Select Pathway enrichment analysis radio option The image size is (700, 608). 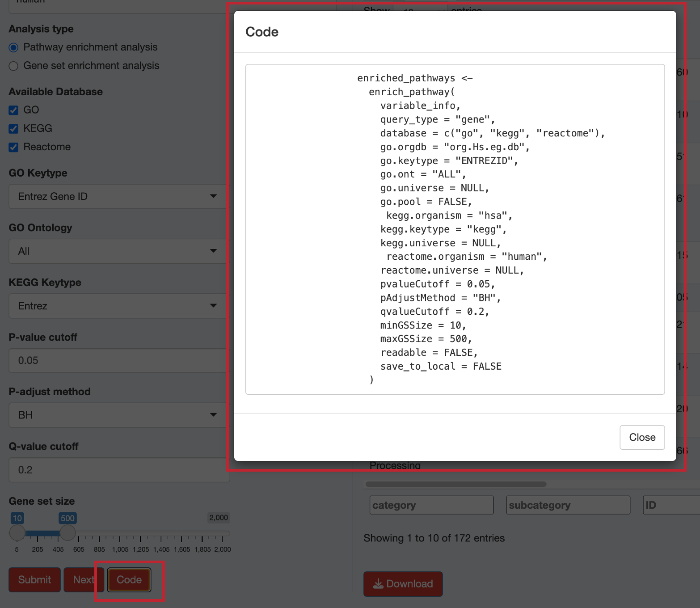point(13,47)
